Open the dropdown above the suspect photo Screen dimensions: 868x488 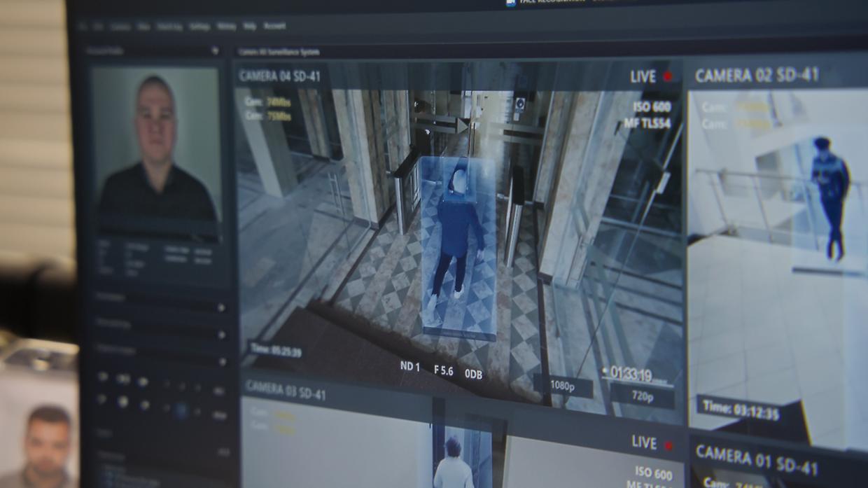[215, 51]
